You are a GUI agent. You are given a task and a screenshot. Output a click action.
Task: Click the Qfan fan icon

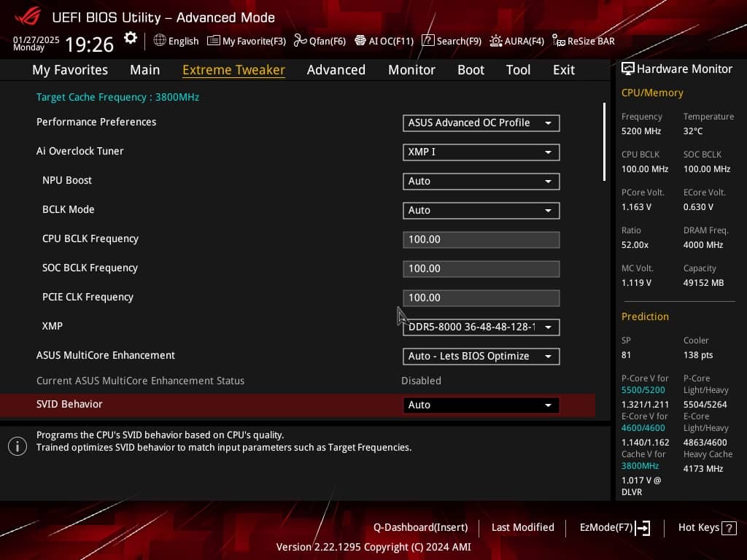300,41
